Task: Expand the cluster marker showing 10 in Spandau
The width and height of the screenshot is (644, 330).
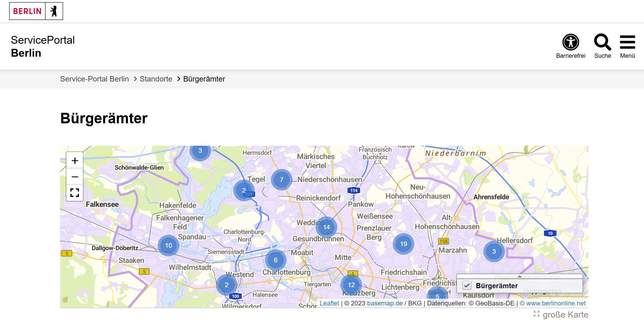Action: (x=168, y=245)
